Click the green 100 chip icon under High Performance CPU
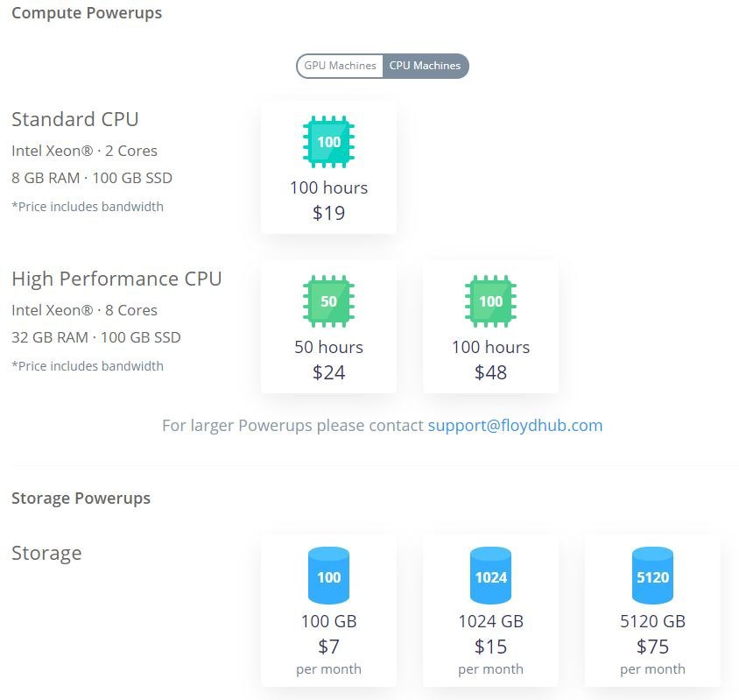The width and height of the screenshot is (739, 700). [x=490, y=301]
